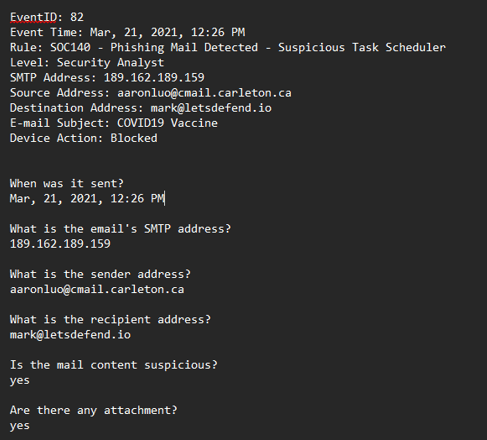Click the EventID: 82 line

pyautogui.click(x=47, y=17)
